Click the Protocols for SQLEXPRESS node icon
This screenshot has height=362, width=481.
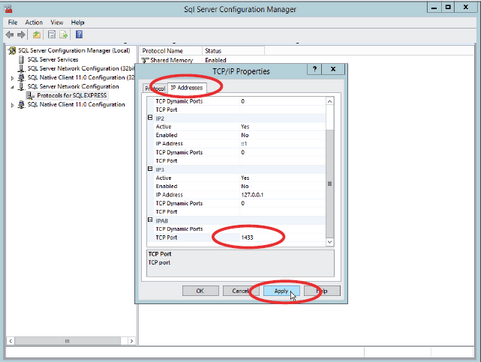pos(31,96)
